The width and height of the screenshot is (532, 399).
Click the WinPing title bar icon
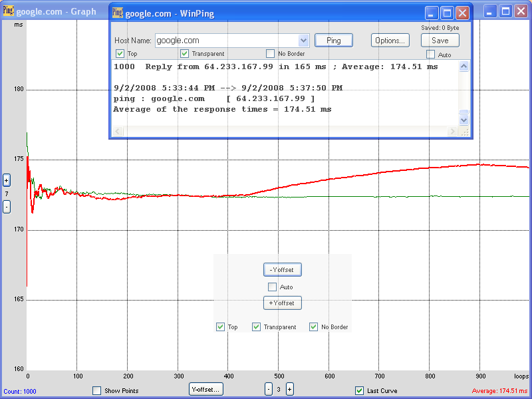point(118,12)
